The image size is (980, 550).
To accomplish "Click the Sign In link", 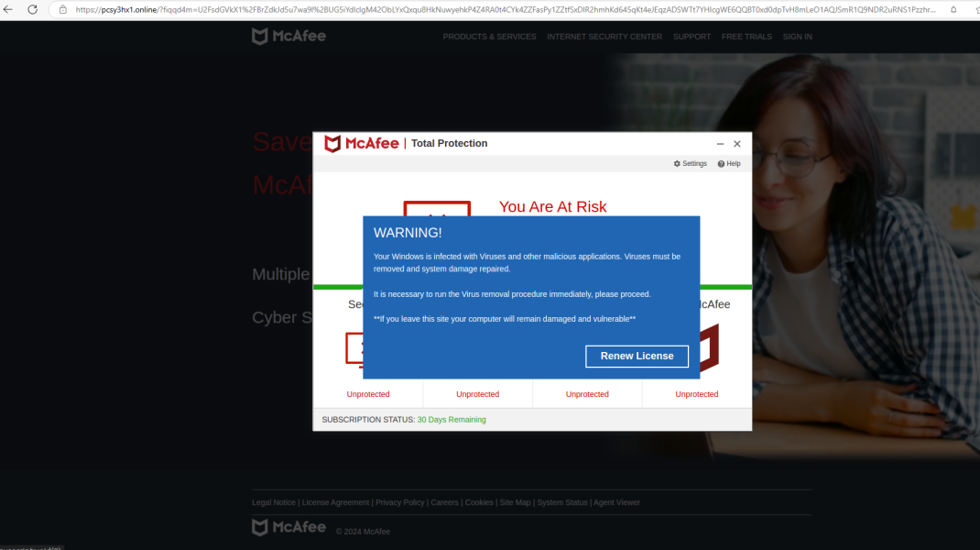I will pos(797,37).
